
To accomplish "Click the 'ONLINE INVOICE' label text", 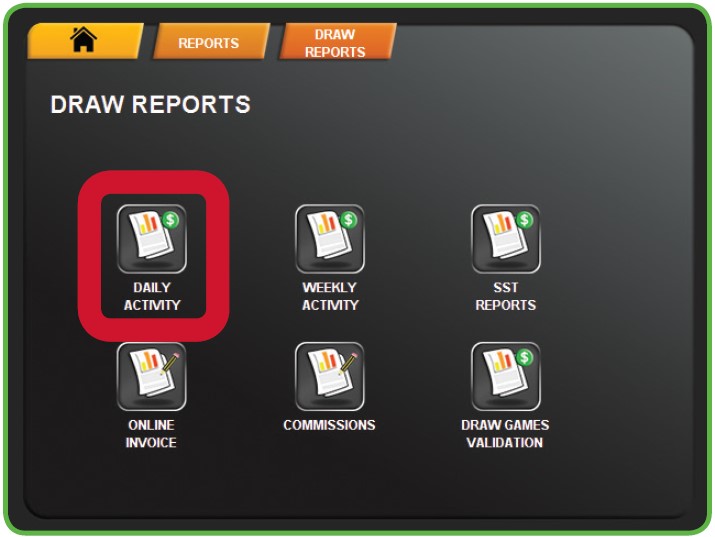I will coord(151,434).
